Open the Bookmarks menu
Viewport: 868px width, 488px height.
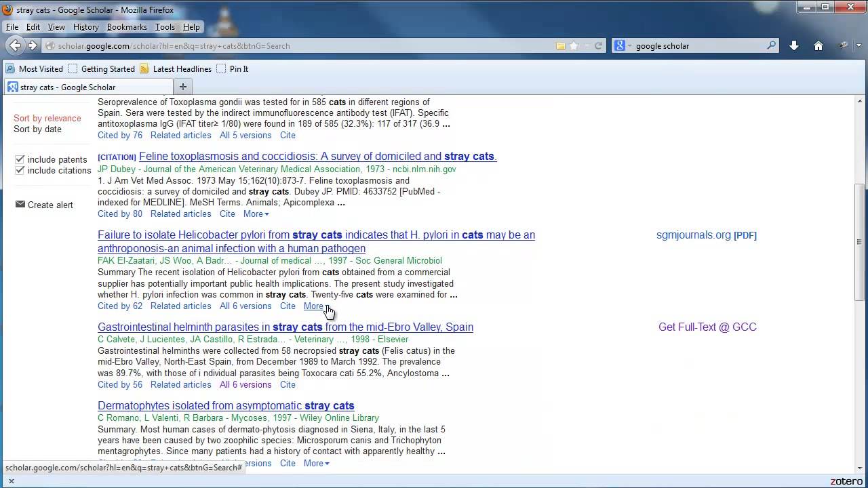coord(127,27)
